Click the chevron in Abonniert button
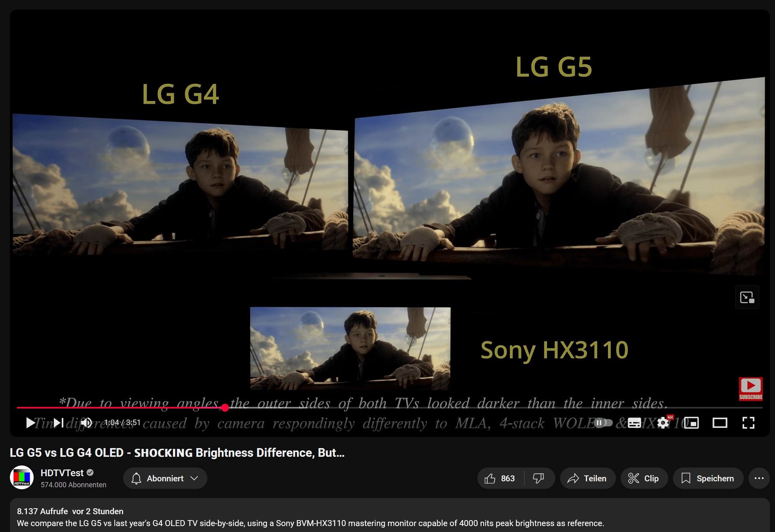This screenshot has width=775, height=532. pos(194,478)
